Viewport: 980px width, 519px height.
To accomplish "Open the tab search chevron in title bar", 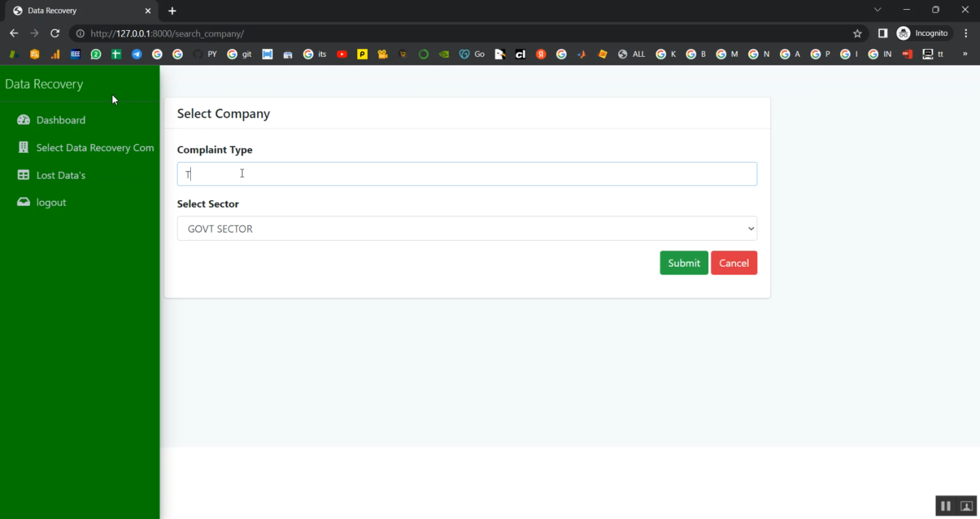I will (x=877, y=10).
